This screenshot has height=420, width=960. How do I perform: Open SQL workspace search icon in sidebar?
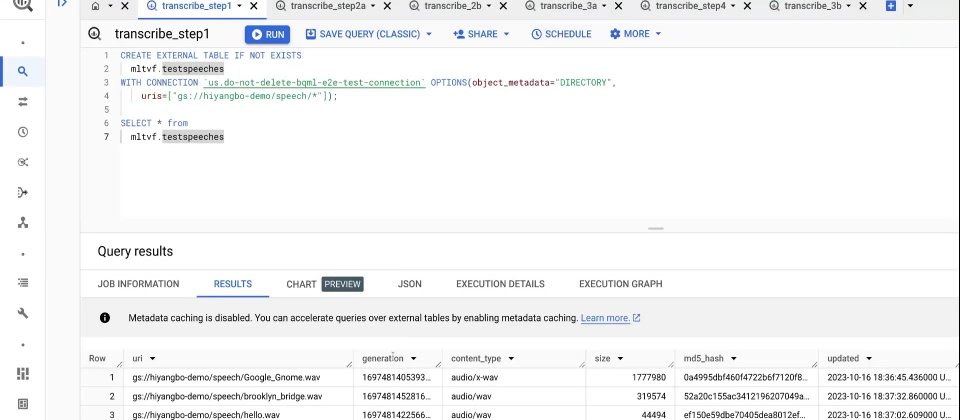coord(23,72)
